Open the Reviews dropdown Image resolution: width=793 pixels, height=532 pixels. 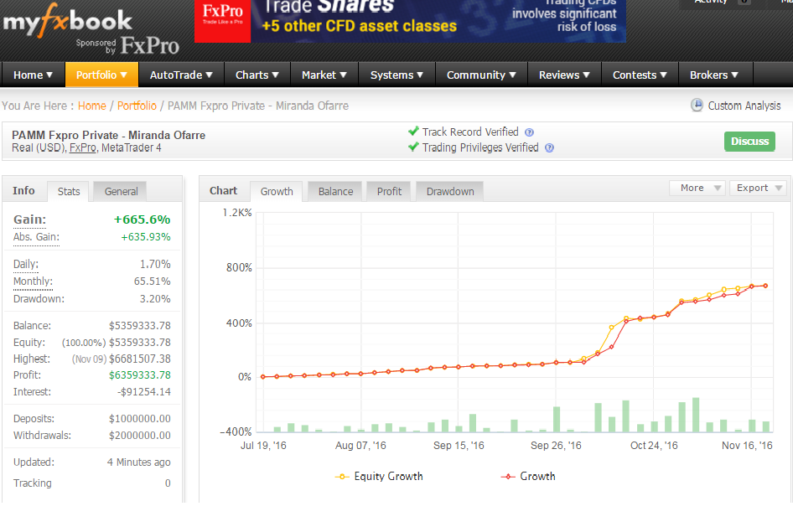point(564,75)
